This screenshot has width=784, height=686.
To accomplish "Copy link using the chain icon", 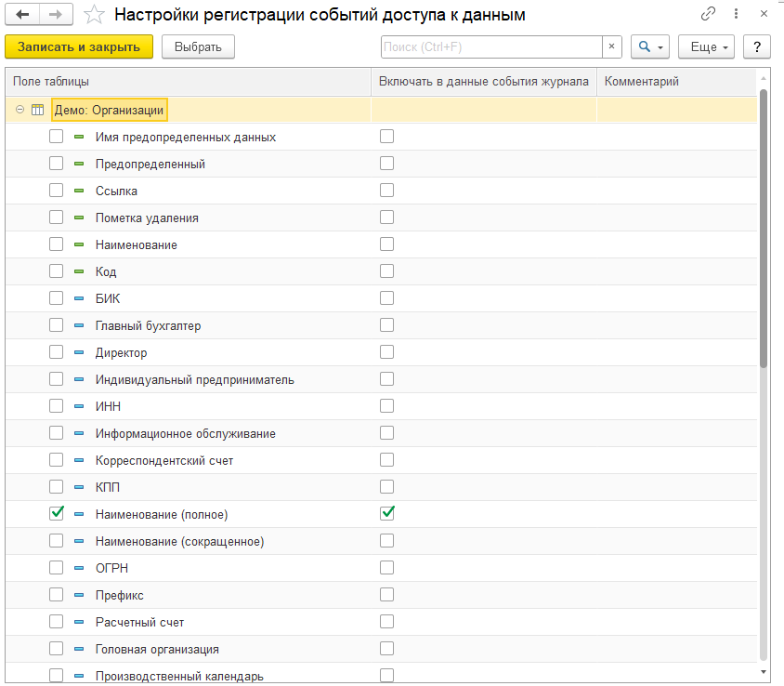I will pos(709,15).
